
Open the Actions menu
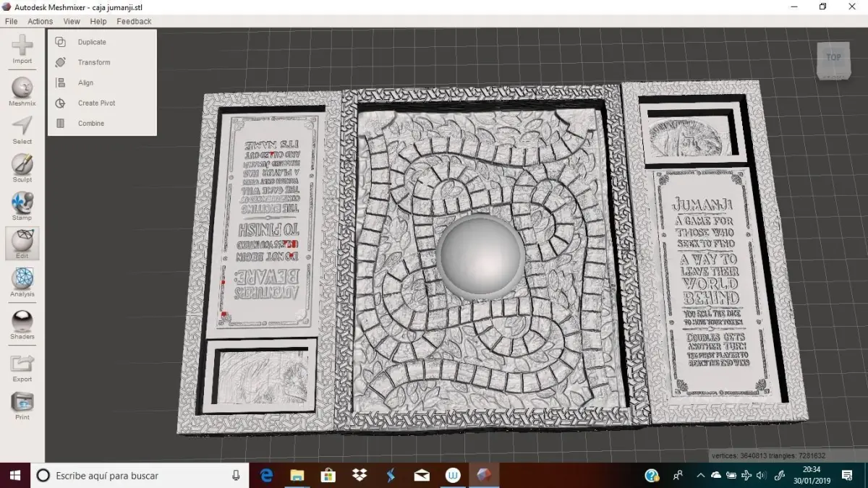pos(41,22)
